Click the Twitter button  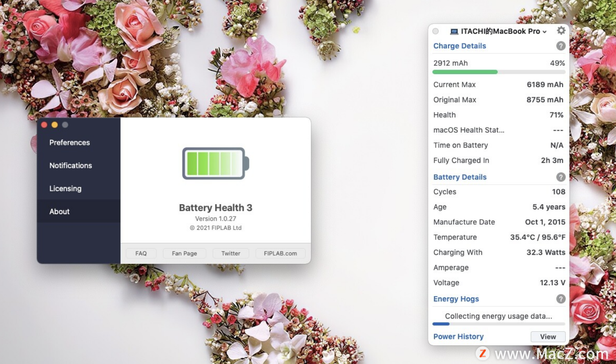coord(231,253)
